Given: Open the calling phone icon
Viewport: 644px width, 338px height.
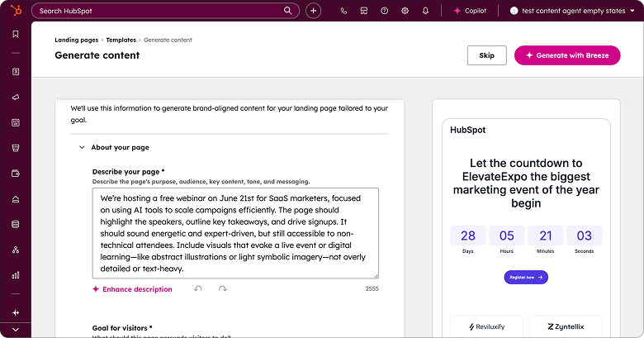Looking at the screenshot, I should pos(343,11).
